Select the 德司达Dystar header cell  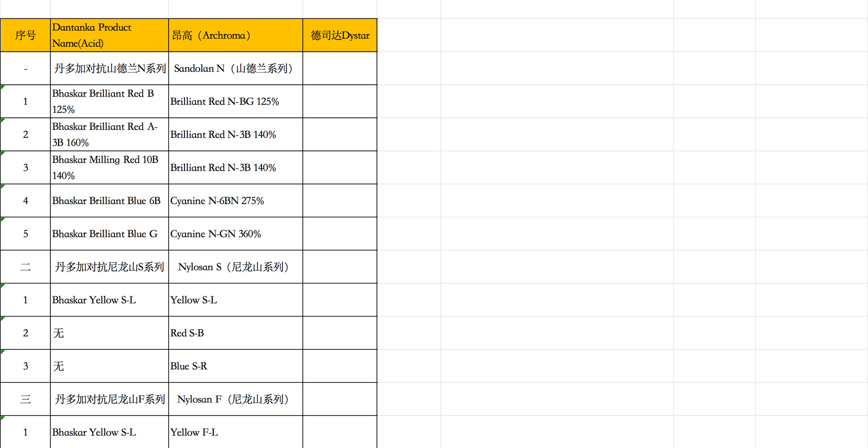click(340, 35)
